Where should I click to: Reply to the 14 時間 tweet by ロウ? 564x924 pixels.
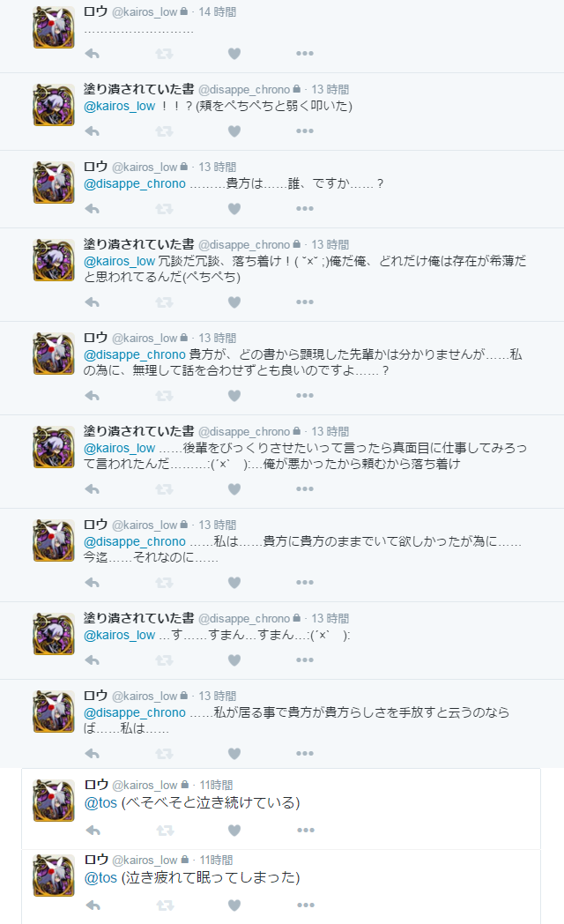pyautogui.click(x=92, y=54)
